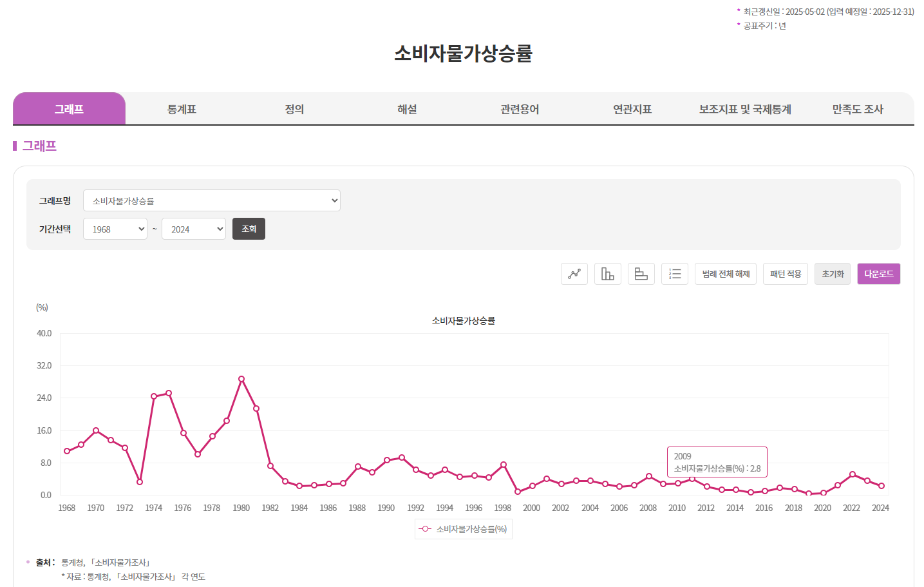Viewport: 924px width, 587px height.
Task: Go to the 관련용어 tab
Action: [520, 109]
